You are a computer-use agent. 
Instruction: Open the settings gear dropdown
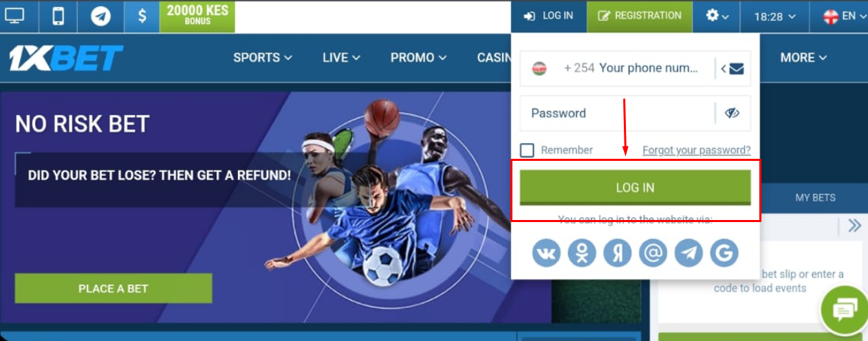coord(718,16)
